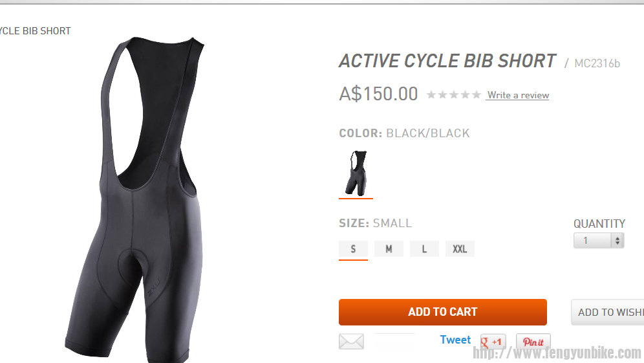Select size L option
Viewport: 644px width, 363px height.
point(424,249)
